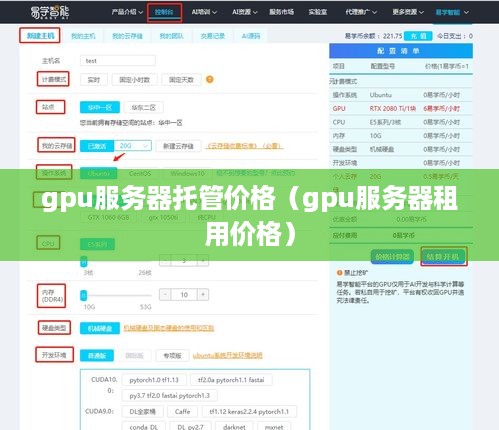Choose the 专项版 development environment
The image size is (499, 430).
172,356
